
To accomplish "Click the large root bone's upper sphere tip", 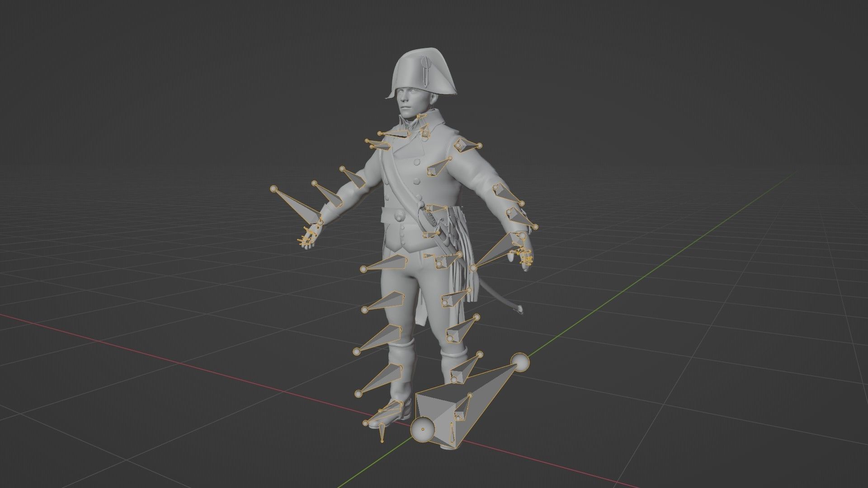I will click(520, 362).
